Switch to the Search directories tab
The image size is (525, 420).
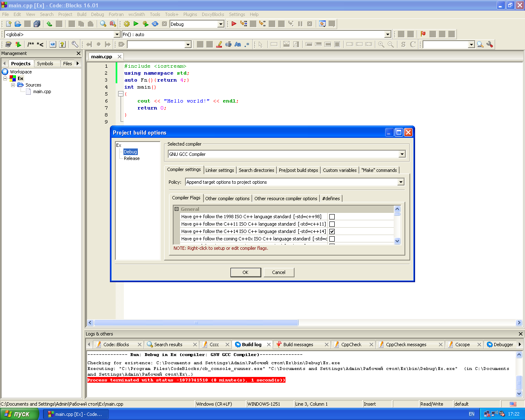(256, 170)
